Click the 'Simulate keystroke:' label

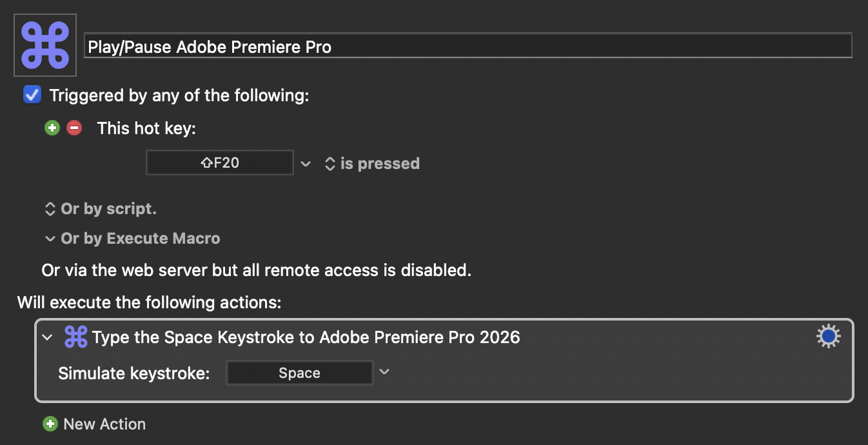[134, 373]
